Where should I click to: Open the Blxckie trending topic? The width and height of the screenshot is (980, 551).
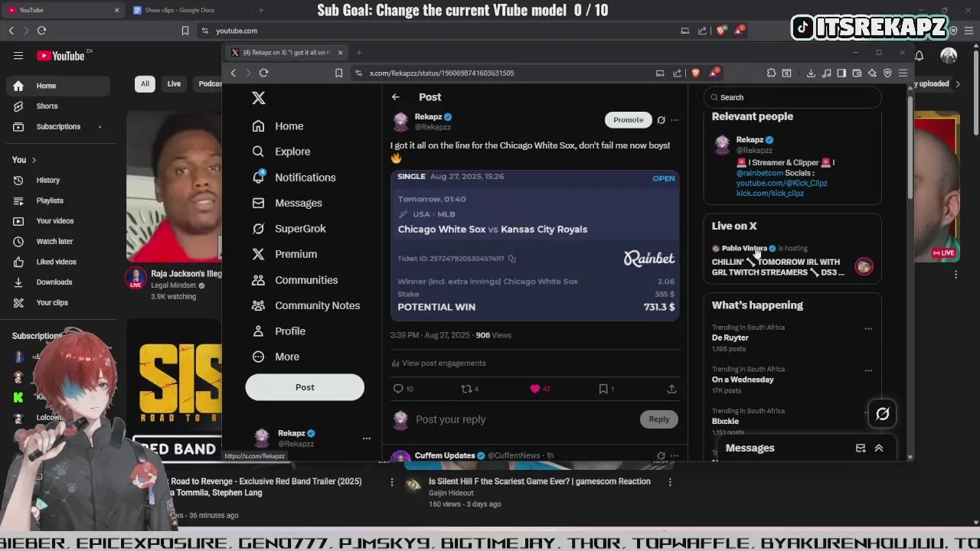pyautogui.click(x=725, y=422)
